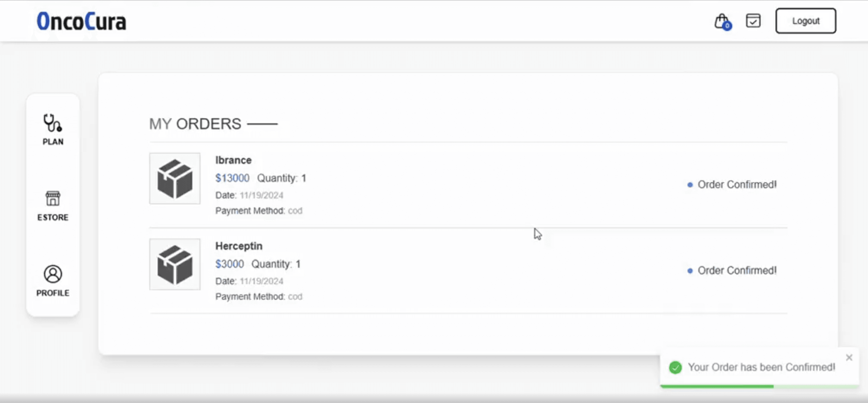
Task: Click Order Confirmed status for Herceptin
Action: point(737,270)
